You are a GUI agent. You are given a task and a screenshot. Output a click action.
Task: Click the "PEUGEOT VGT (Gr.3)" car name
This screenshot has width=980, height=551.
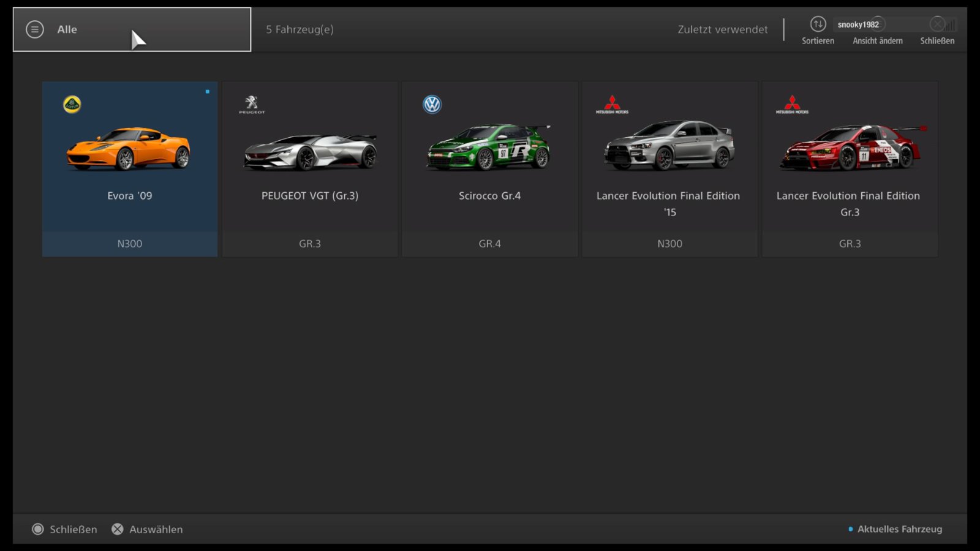click(x=310, y=196)
